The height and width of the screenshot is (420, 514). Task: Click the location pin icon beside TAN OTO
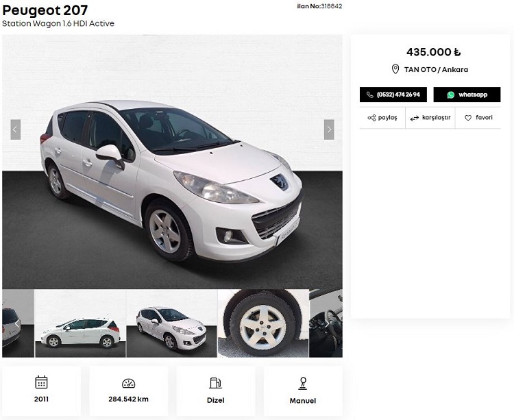click(395, 69)
